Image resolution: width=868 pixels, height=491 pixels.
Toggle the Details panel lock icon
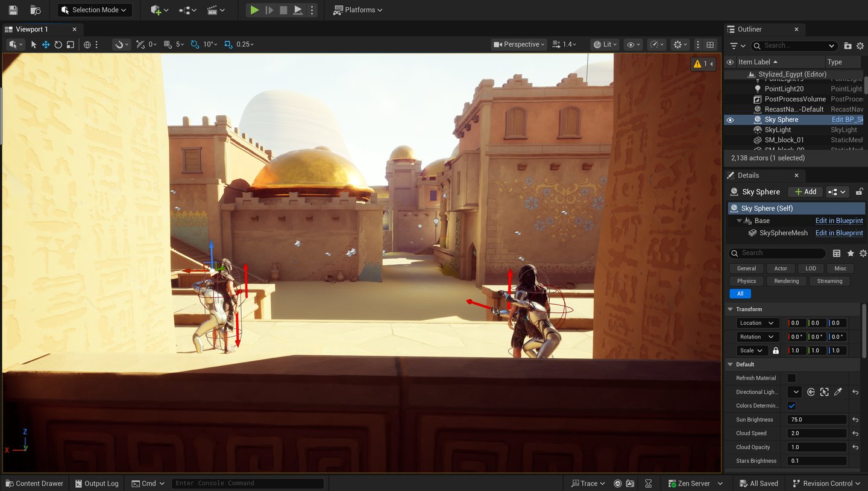click(x=860, y=192)
